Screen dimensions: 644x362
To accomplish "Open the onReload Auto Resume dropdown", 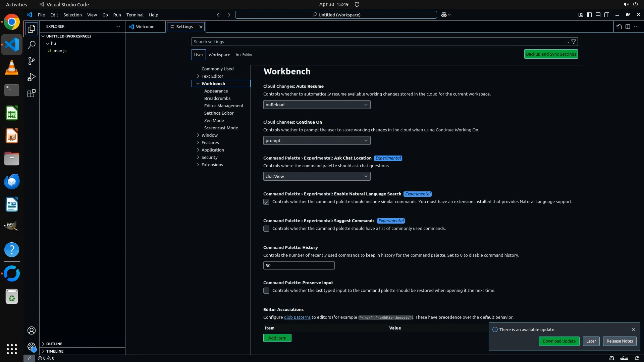I will (317, 105).
